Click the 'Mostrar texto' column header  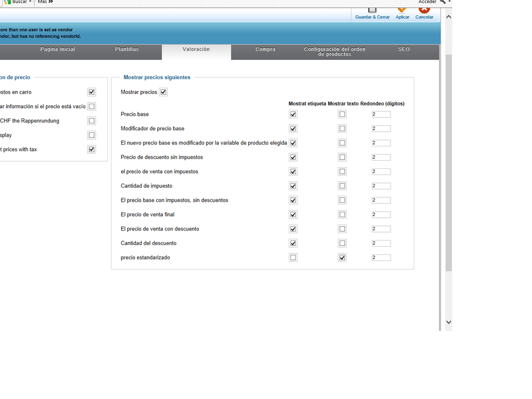[343, 104]
